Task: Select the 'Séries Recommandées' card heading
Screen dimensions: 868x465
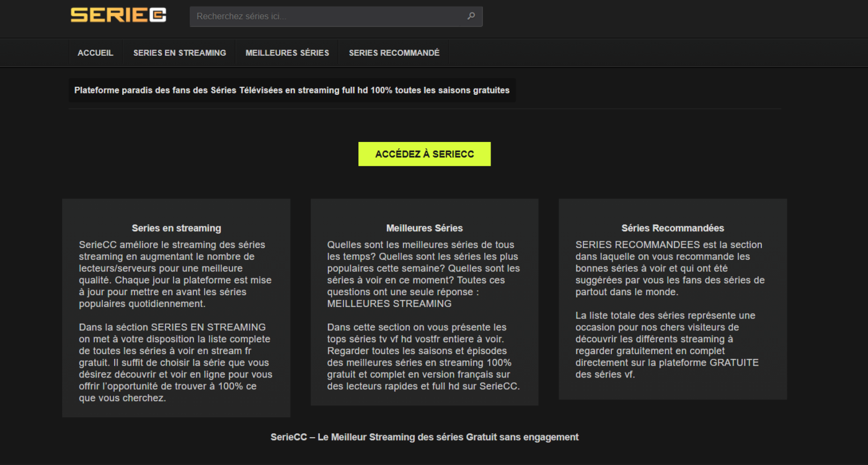Action: point(673,228)
